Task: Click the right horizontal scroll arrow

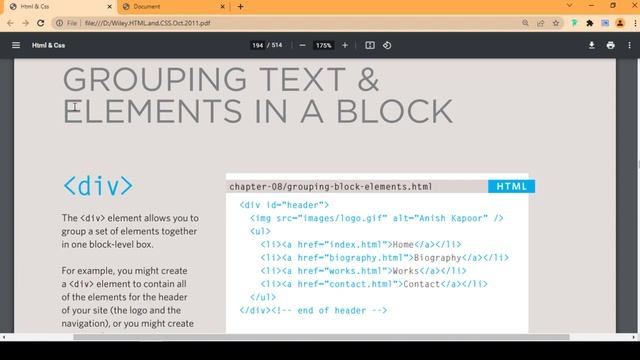Action: click(633, 337)
